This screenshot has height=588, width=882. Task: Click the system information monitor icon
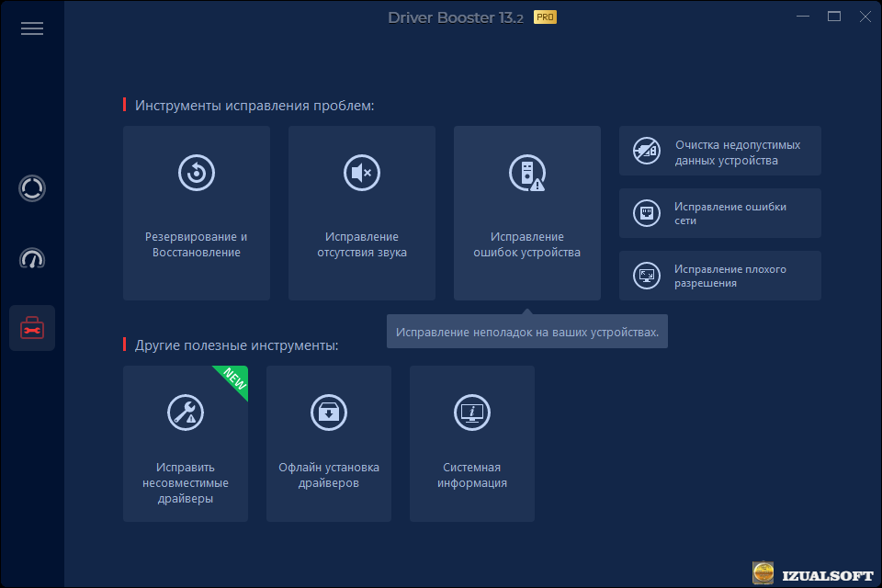[x=472, y=412]
